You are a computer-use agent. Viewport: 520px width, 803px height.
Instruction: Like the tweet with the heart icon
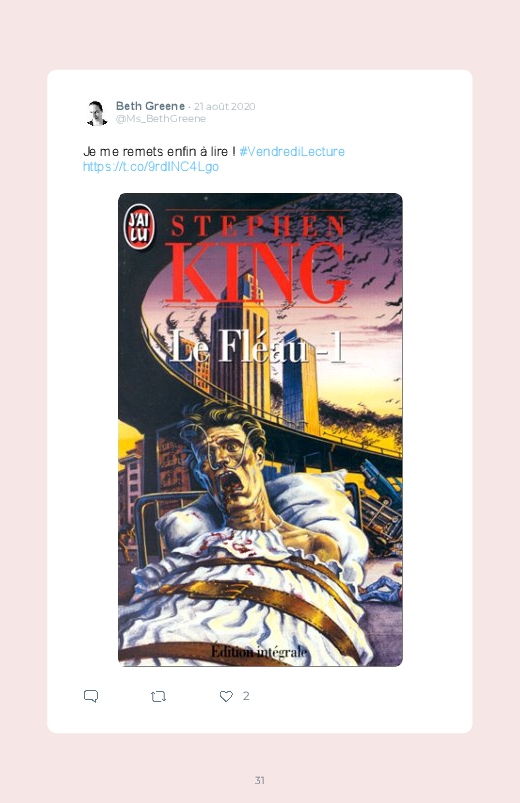226,696
